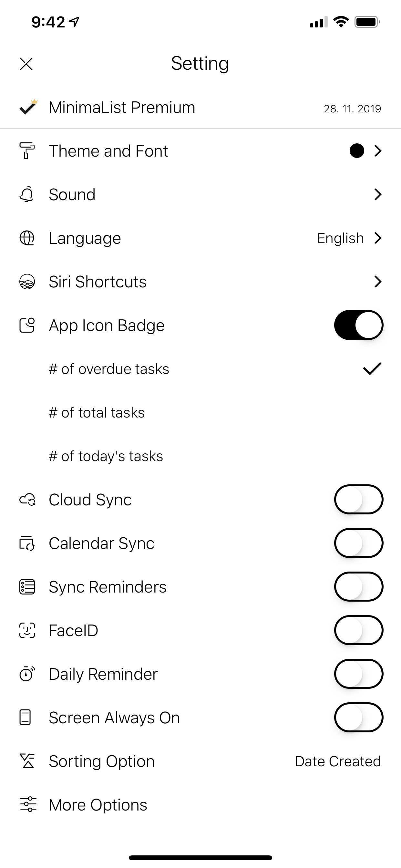The height and width of the screenshot is (868, 401).
Task: Tap the Cloud Sync cloud icon
Action: point(27,500)
